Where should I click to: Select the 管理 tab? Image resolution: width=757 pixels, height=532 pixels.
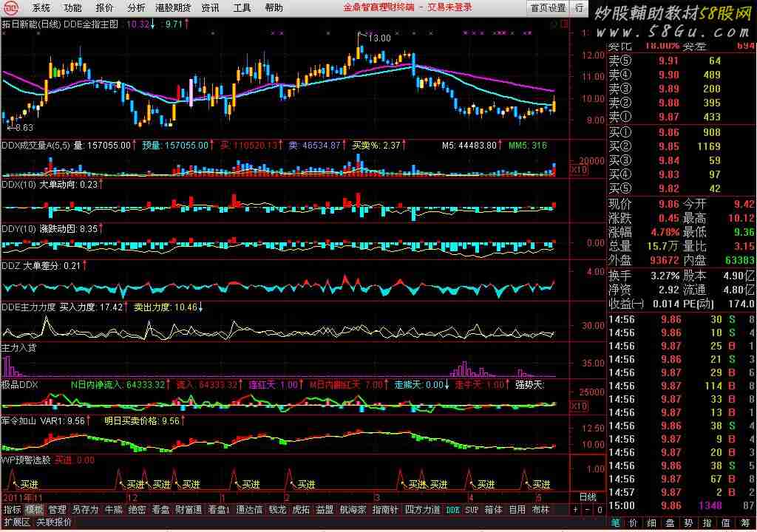pyautogui.click(x=57, y=510)
